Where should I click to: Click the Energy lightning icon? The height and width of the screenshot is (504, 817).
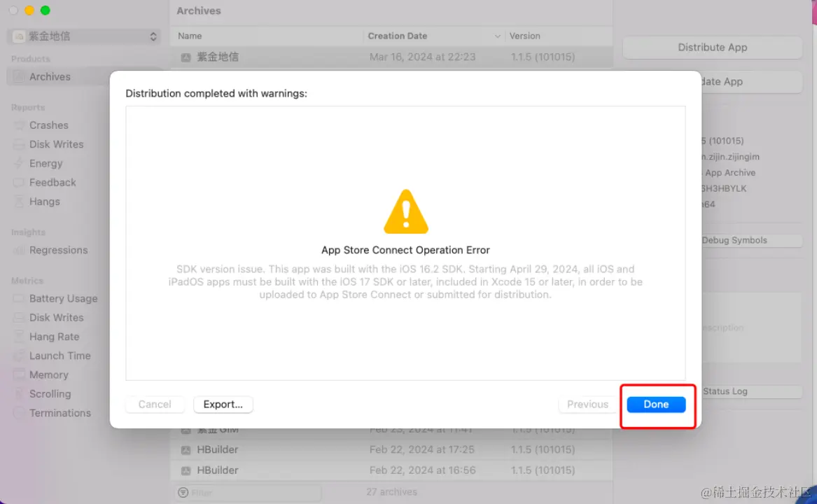[x=19, y=164]
